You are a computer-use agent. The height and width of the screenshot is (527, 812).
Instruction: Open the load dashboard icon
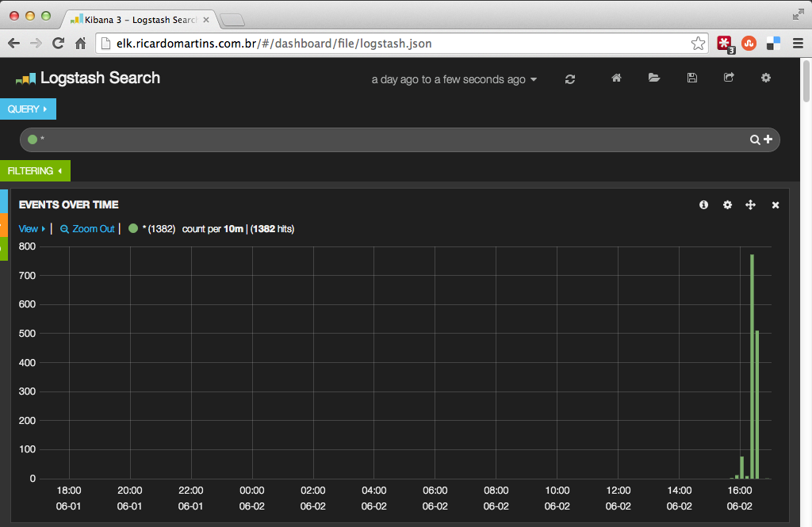tap(653, 78)
